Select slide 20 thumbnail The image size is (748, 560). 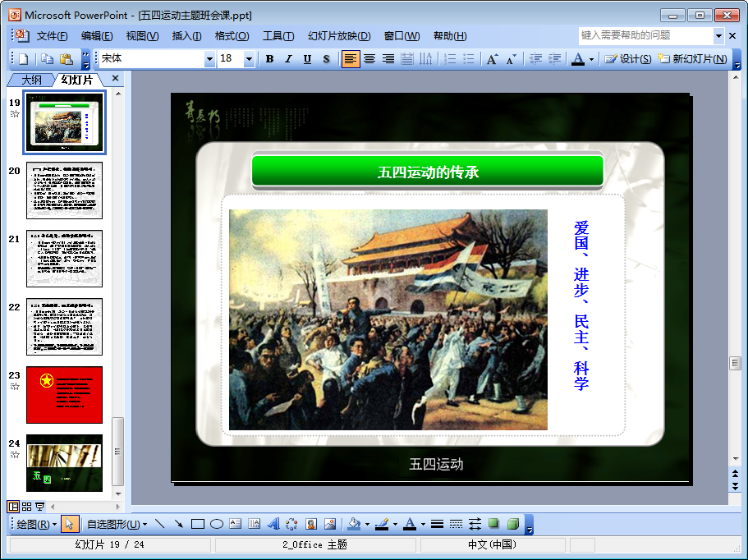pyautogui.click(x=64, y=190)
